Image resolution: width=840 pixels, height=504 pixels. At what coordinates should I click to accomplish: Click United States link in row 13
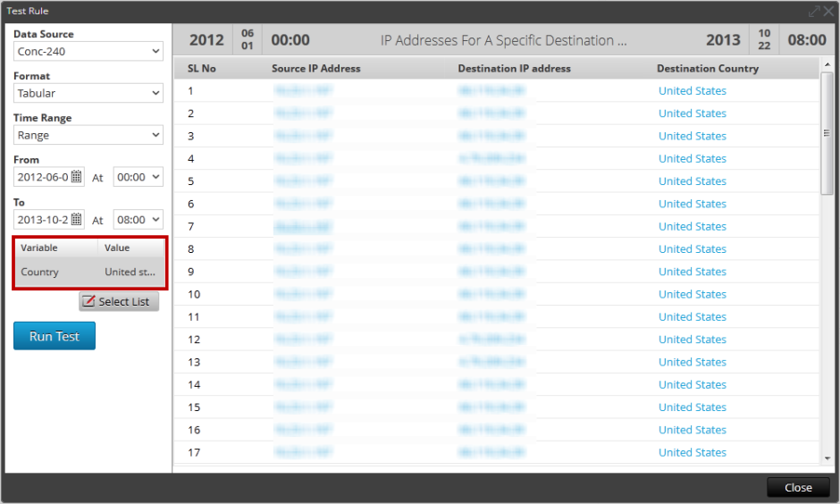coord(693,362)
